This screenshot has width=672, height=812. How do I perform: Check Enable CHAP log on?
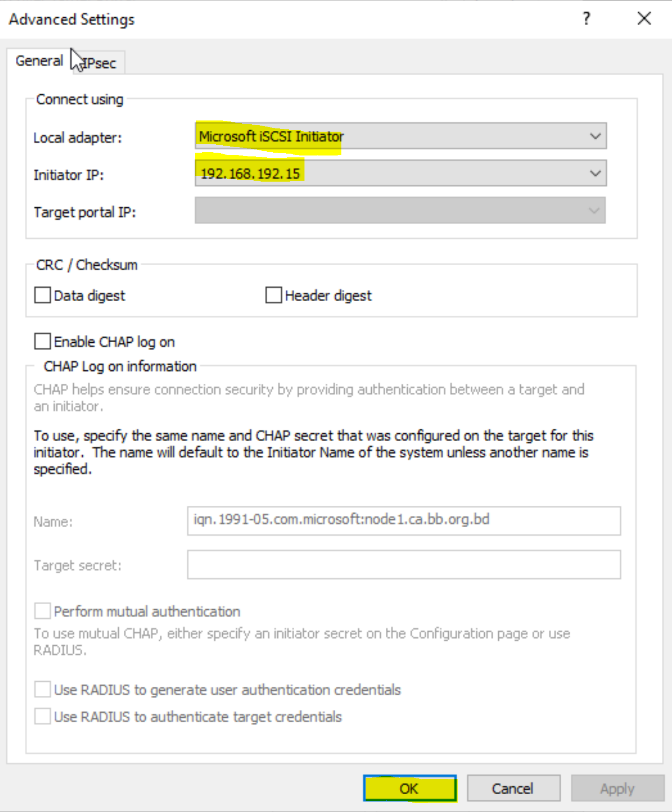(x=42, y=342)
